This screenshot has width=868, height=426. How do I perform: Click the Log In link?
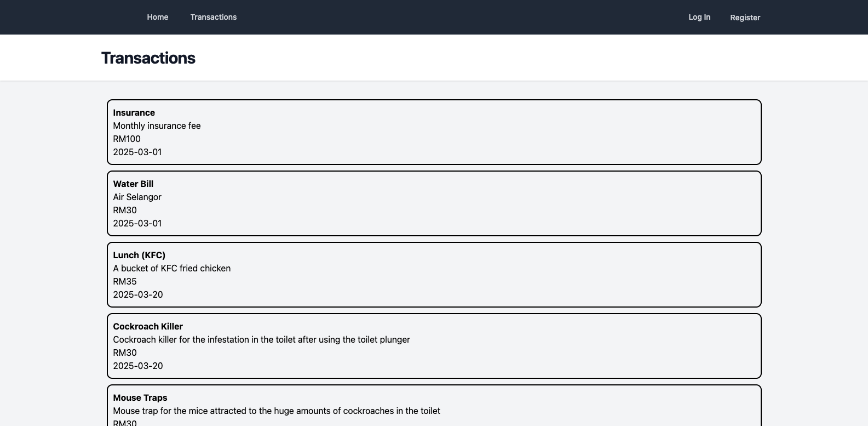699,17
